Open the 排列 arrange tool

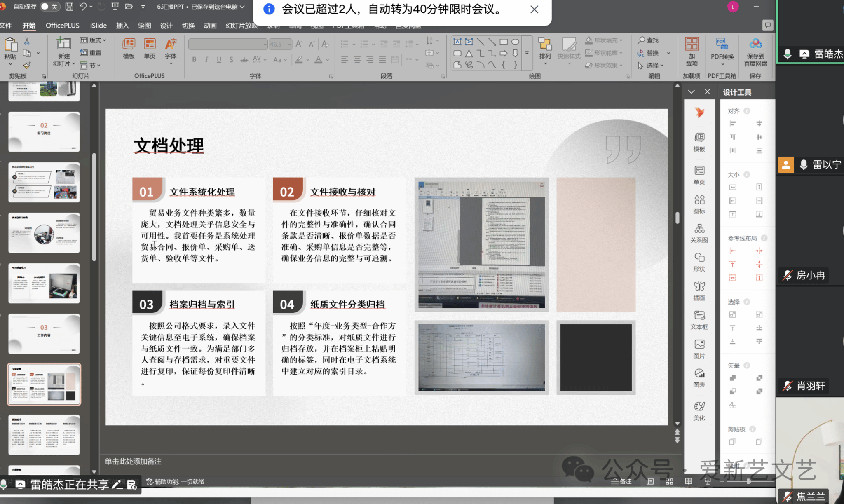pos(545,48)
